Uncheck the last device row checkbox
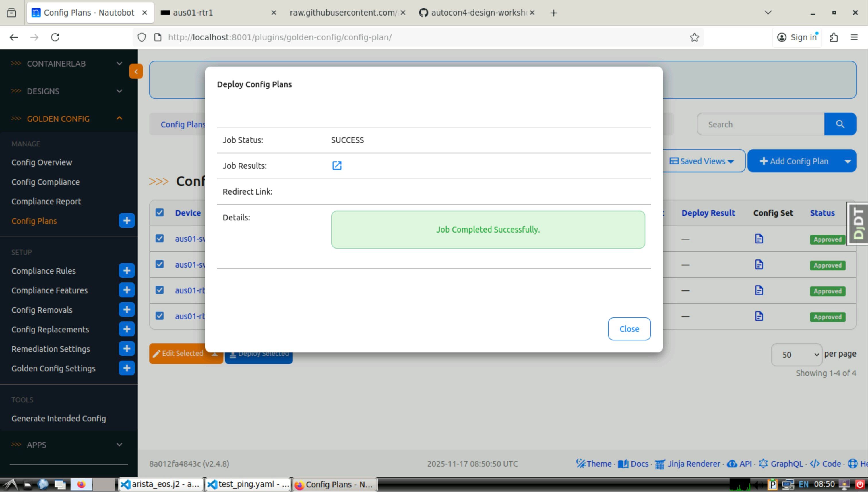 [x=160, y=316]
